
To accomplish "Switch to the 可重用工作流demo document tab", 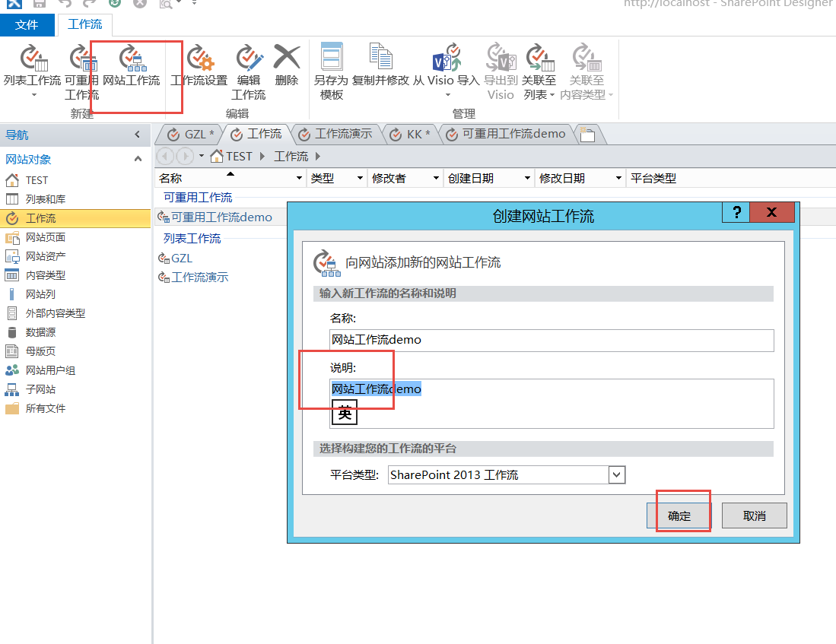I will [505, 135].
